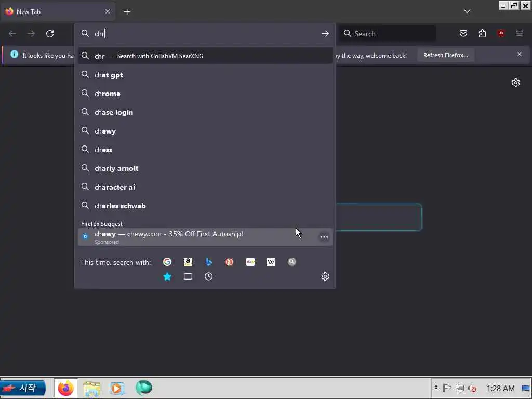Click the Refresh Firefox... button
This screenshot has height=399, width=532.
coord(445,55)
